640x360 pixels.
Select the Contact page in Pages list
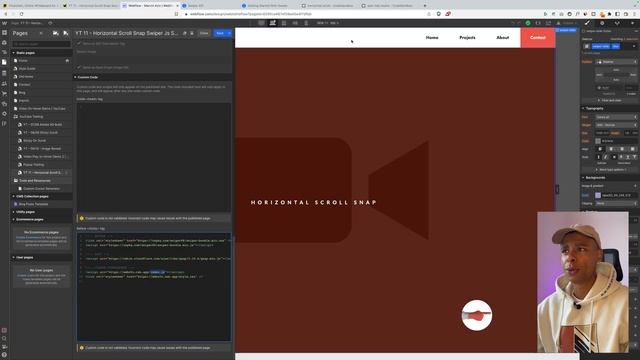[41, 84]
